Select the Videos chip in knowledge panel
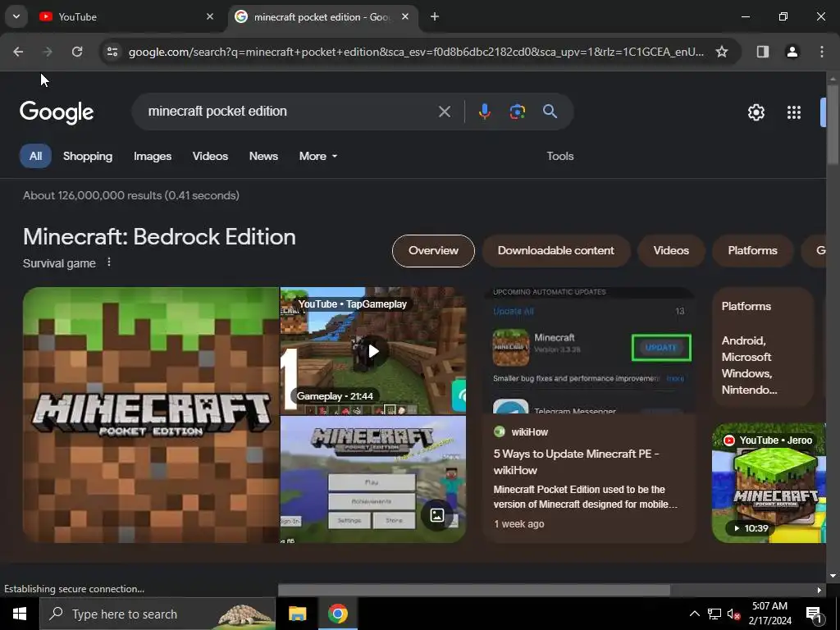 click(671, 251)
